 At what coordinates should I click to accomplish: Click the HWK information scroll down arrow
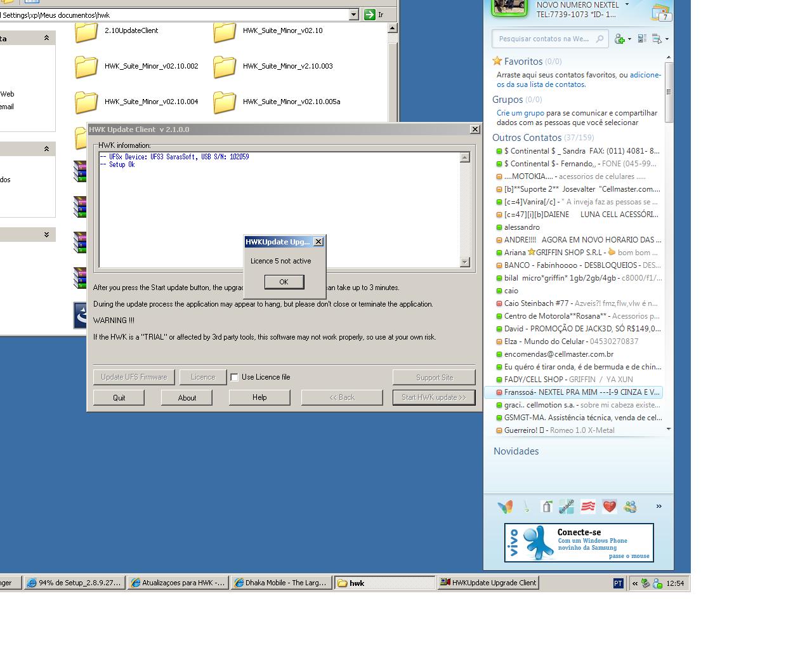coord(465,262)
